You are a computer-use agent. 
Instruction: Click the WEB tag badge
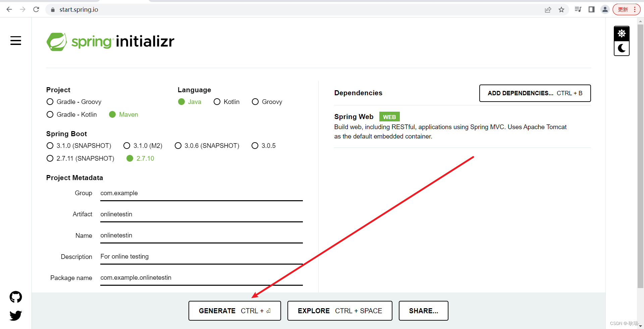point(389,117)
